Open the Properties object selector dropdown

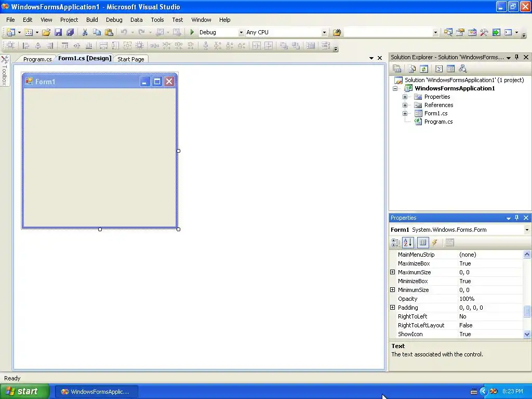coord(527,230)
